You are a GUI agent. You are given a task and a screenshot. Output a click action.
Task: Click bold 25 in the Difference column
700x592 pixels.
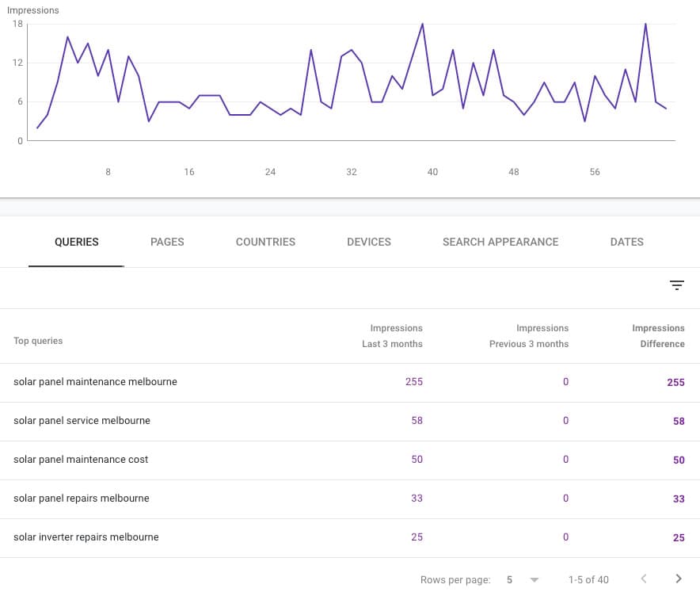pyautogui.click(x=679, y=538)
